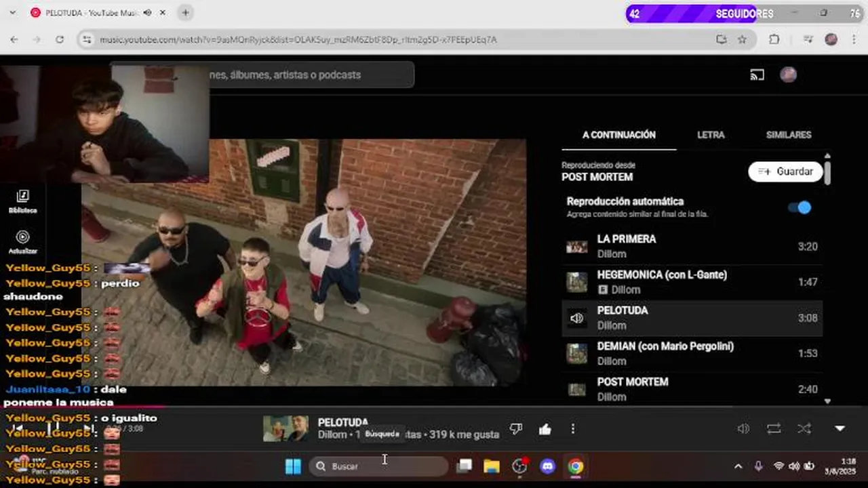This screenshot has width=868, height=488.
Task: Click the microphone icon in system tray
Action: pyautogui.click(x=758, y=466)
